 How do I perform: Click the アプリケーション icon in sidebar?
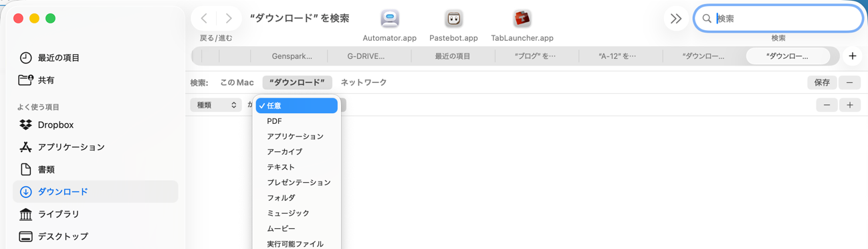(25, 147)
